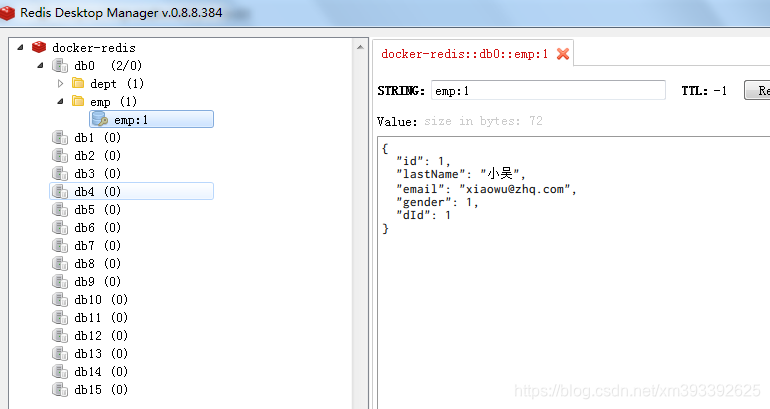Select the dept (1) label
This screenshot has width=770, height=409.
pyautogui.click(x=117, y=83)
